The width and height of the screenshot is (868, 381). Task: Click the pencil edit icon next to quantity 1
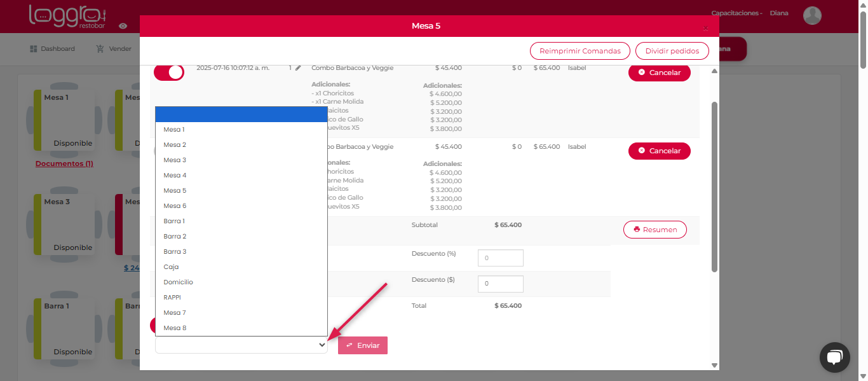(298, 67)
